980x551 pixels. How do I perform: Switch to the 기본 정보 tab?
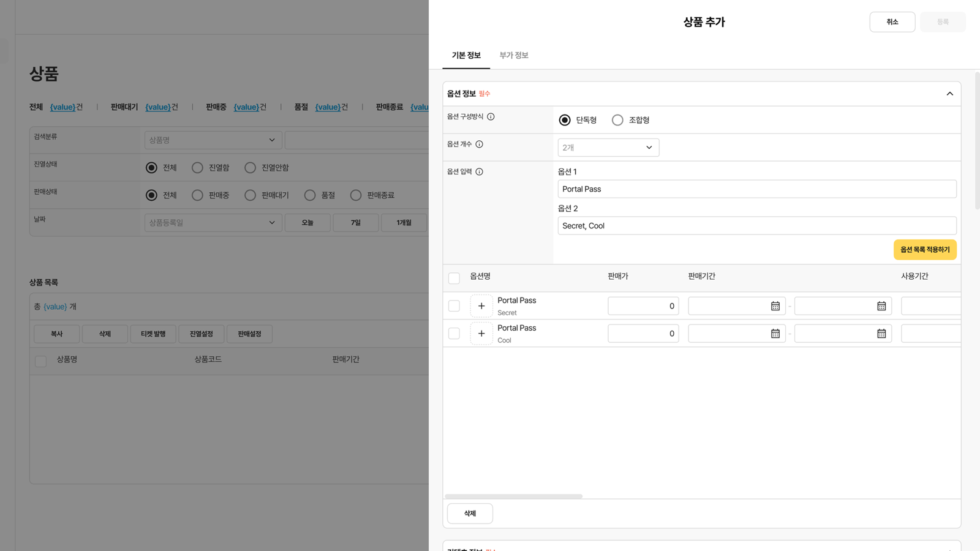click(x=466, y=55)
